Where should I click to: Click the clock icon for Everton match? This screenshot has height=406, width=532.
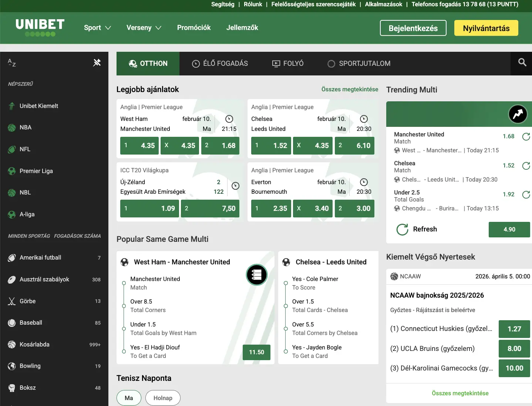click(364, 182)
